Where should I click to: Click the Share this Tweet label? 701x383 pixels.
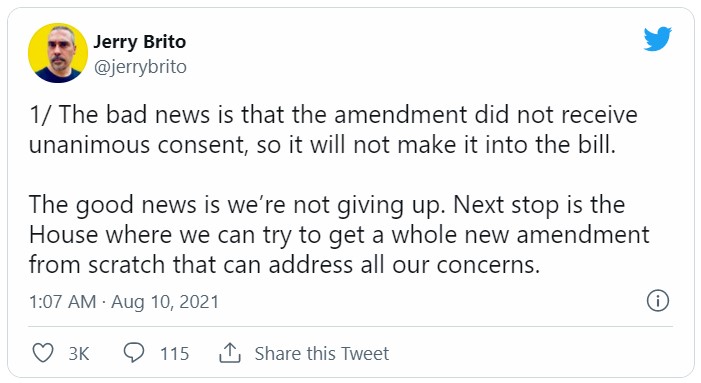(322, 354)
